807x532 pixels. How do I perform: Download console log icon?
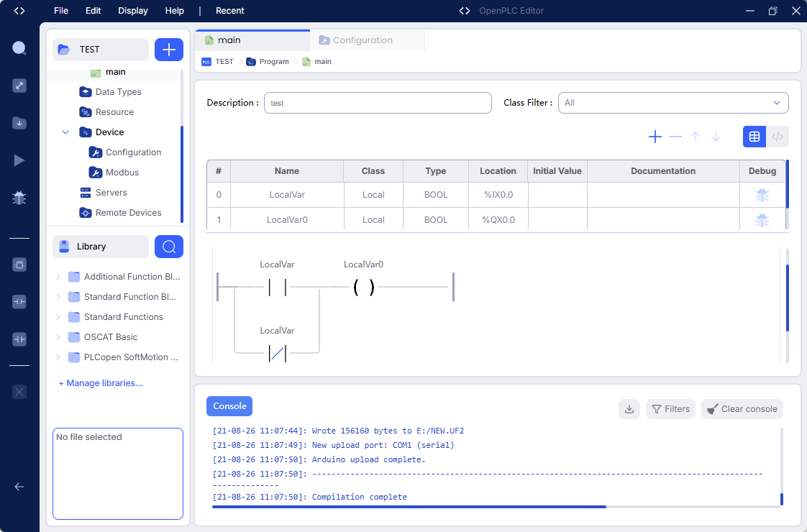(x=629, y=409)
